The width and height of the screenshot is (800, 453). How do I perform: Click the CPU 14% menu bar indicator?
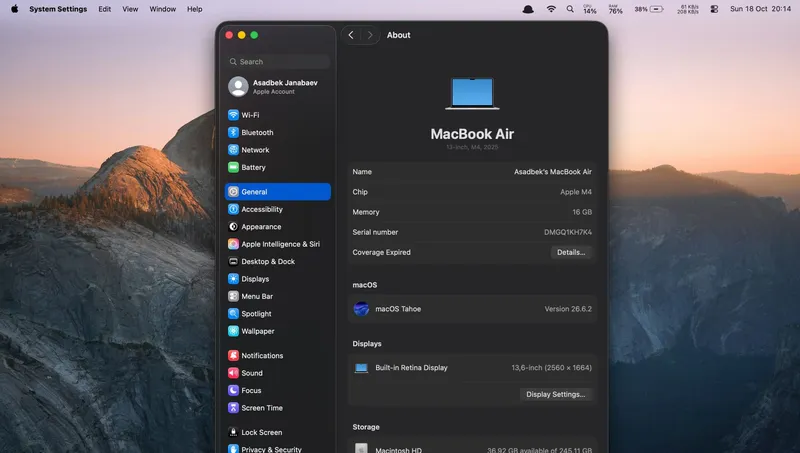pos(590,9)
